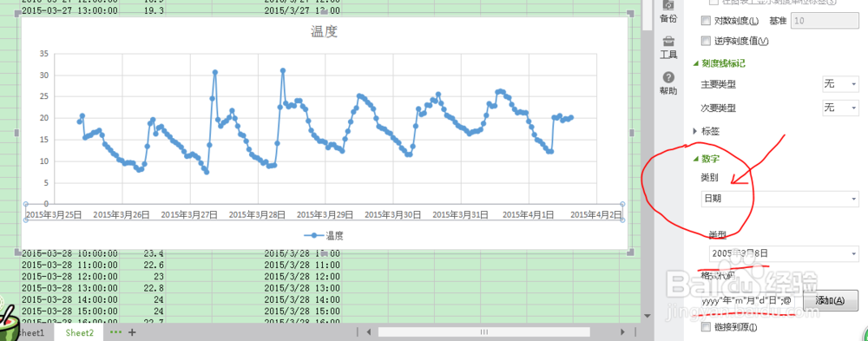
Task: Enable the 逆序刻度值 reverse order checkbox
Action: coord(705,41)
